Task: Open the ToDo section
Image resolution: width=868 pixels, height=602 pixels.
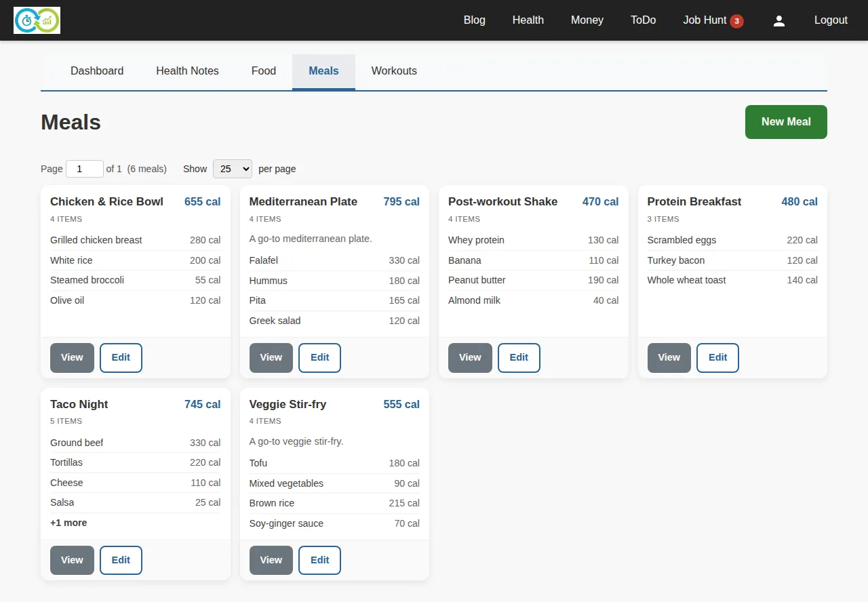Action: point(644,20)
